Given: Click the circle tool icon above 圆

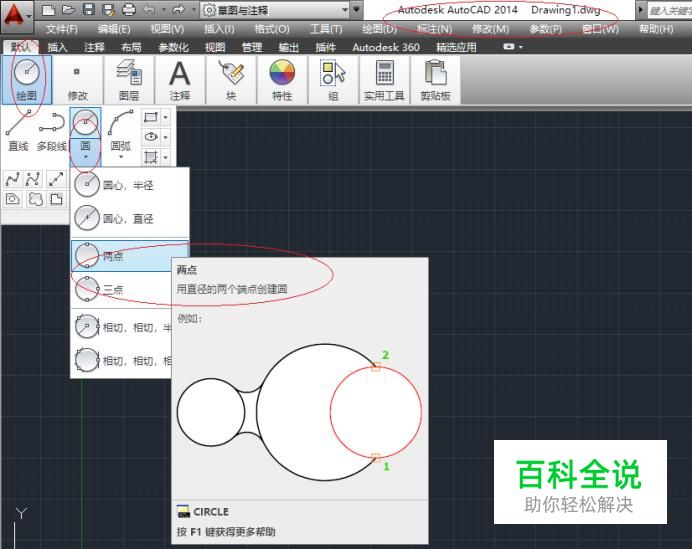Looking at the screenshot, I should tap(85, 123).
